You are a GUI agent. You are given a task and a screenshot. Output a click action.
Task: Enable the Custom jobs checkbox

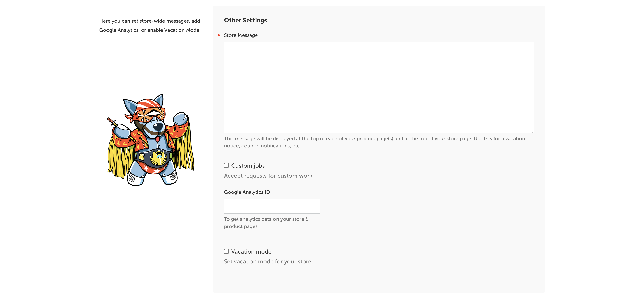tap(226, 165)
